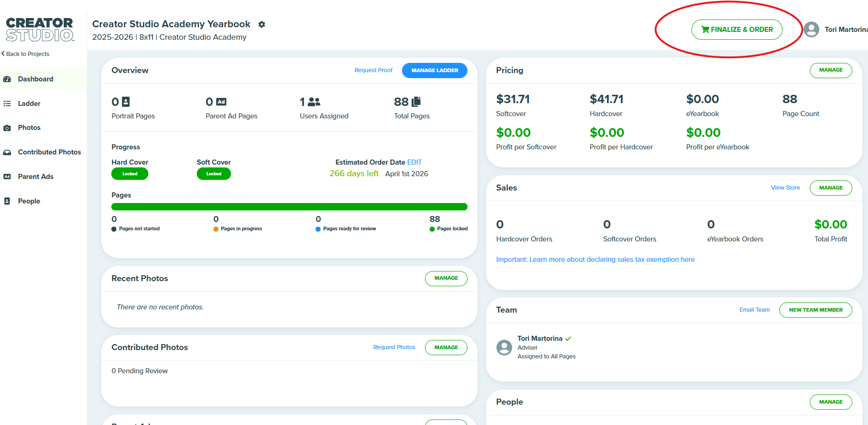The width and height of the screenshot is (868, 425).
Task: Click Manage in People card
Action: click(831, 402)
